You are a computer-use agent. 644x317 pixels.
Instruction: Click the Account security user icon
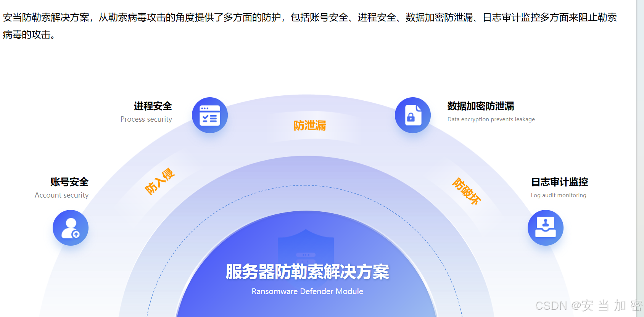[x=71, y=228]
